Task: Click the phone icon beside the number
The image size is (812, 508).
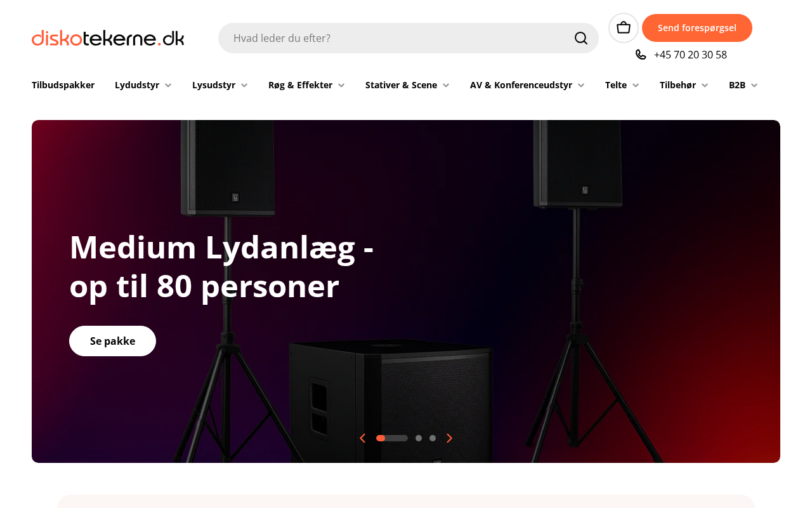Action: click(641, 55)
